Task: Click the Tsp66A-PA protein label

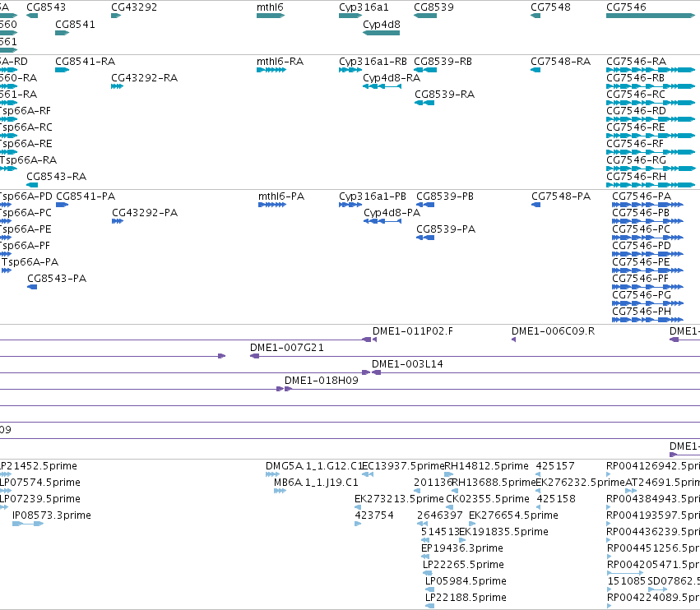Action: 30,262
